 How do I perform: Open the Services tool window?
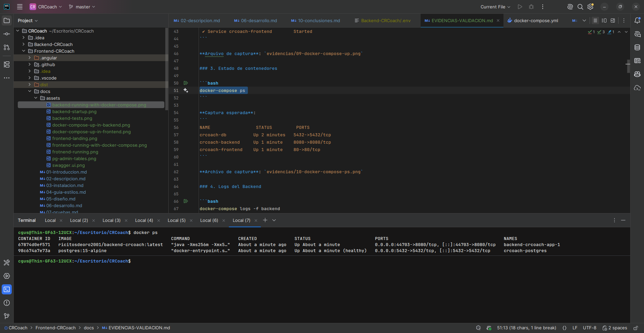(7, 276)
